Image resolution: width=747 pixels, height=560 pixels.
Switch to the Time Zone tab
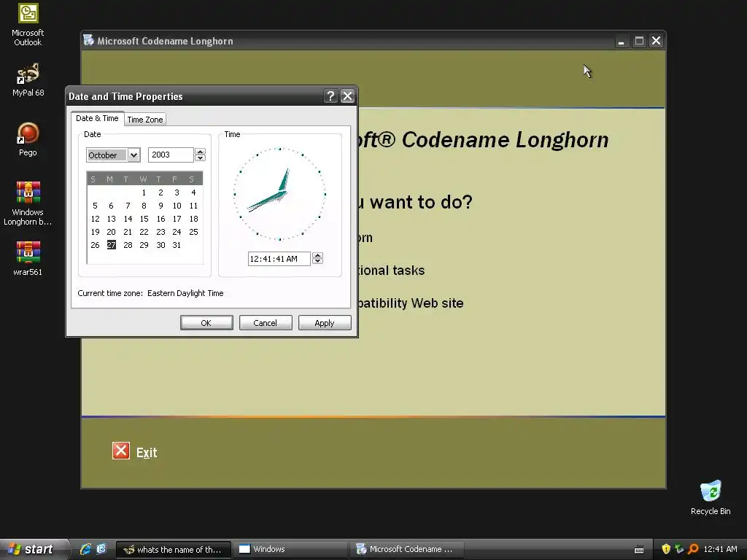tap(145, 120)
